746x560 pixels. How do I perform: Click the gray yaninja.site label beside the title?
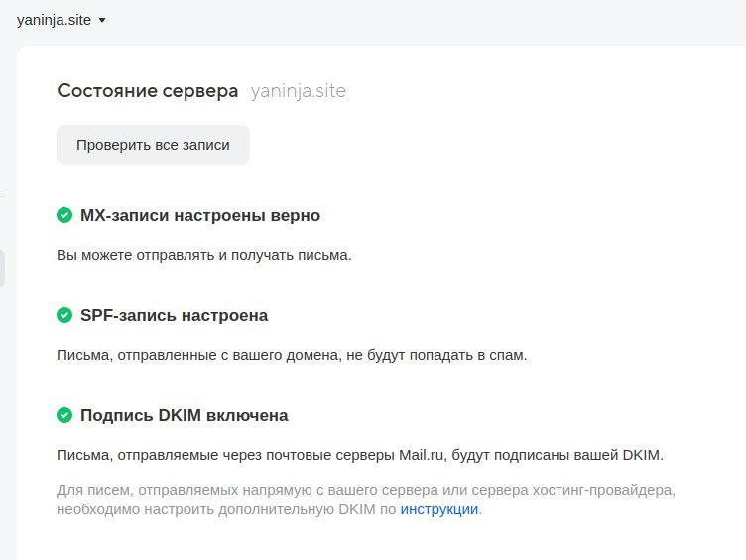(299, 91)
